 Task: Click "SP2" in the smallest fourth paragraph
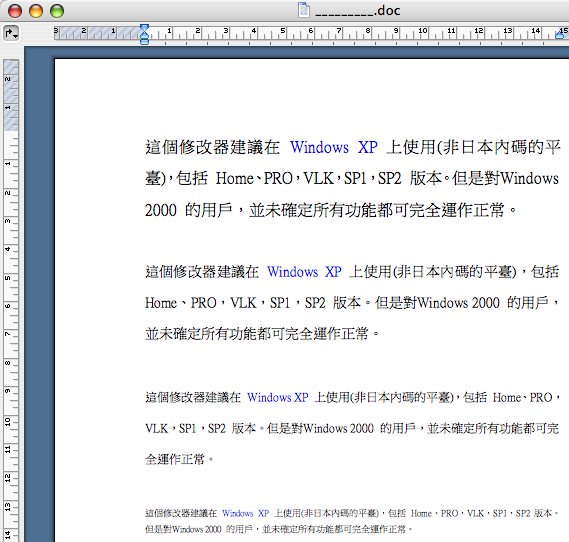pyautogui.click(x=523, y=513)
